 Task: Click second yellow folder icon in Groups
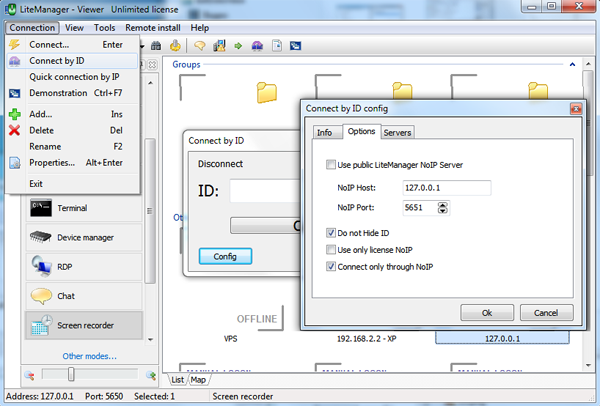point(402,91)
